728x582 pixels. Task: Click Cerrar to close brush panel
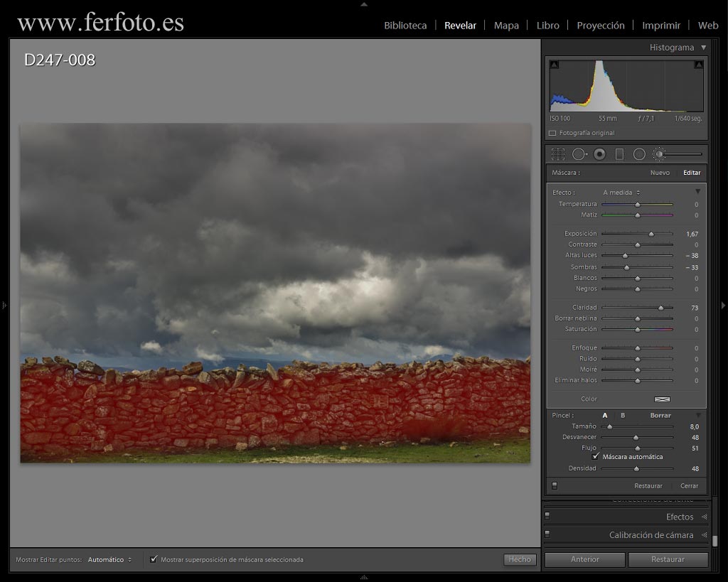click(x=689, y=486)
